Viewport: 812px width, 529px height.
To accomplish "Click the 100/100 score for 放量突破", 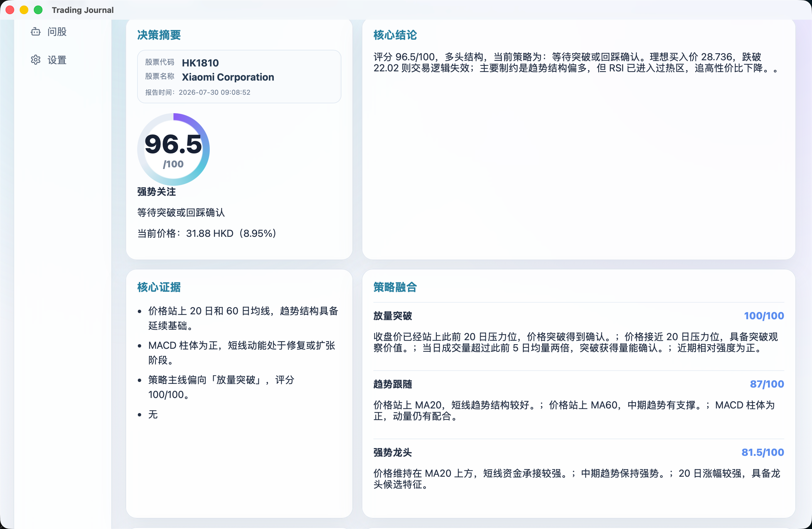I will coord(764,316).
